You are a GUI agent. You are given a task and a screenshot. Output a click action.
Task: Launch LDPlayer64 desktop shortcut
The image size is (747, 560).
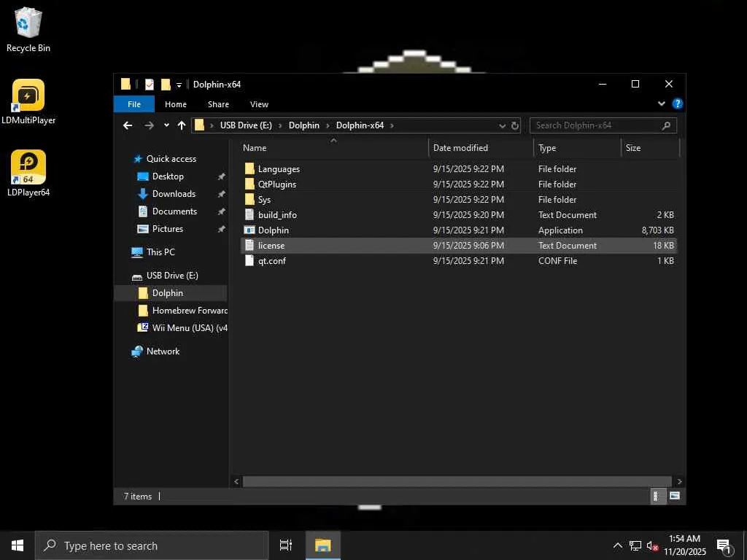click(28, 174)
